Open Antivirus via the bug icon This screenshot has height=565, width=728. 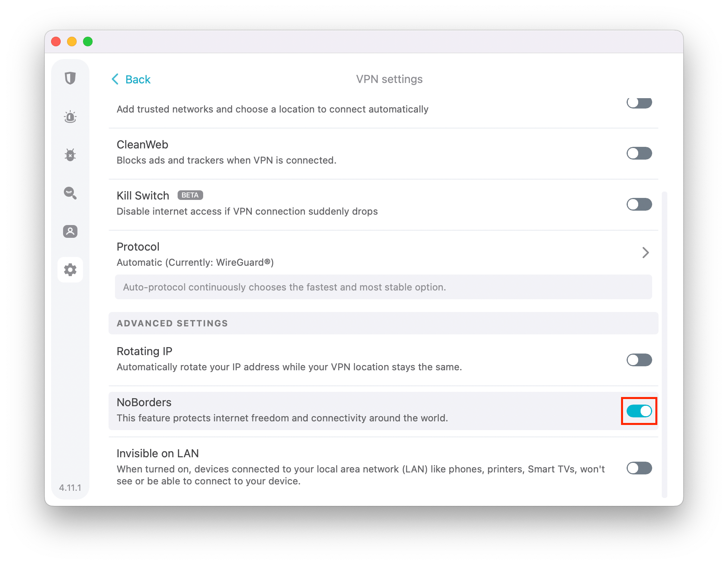[70, 155]
